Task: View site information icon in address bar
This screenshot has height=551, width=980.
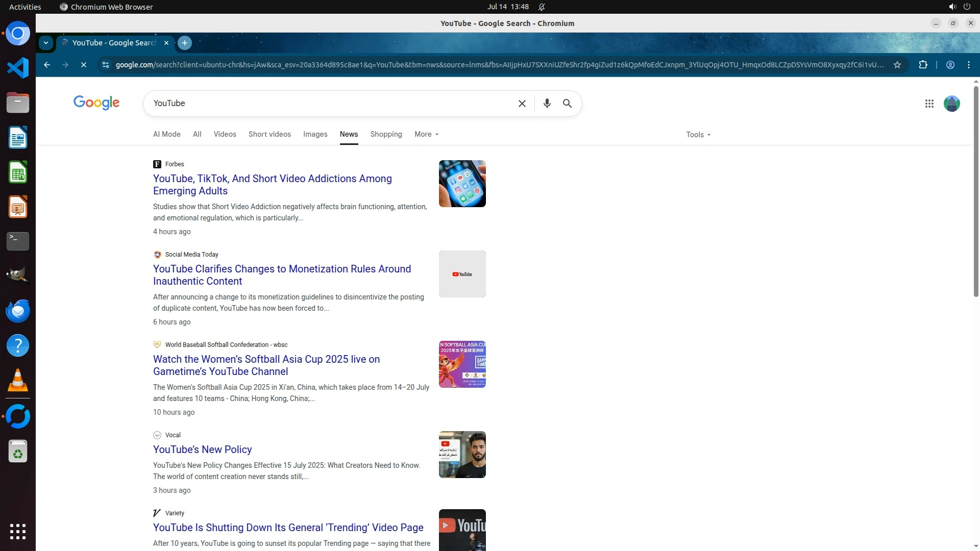Action: [105, 65]
